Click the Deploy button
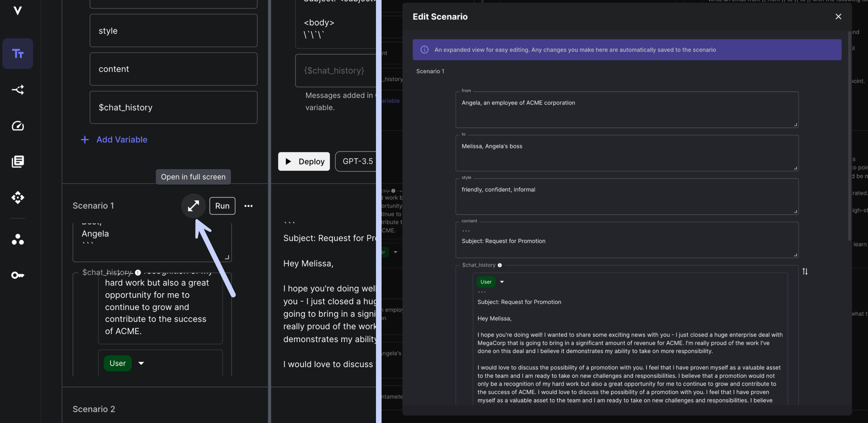This screenshot has width=868, height=423. click(304, 161)
